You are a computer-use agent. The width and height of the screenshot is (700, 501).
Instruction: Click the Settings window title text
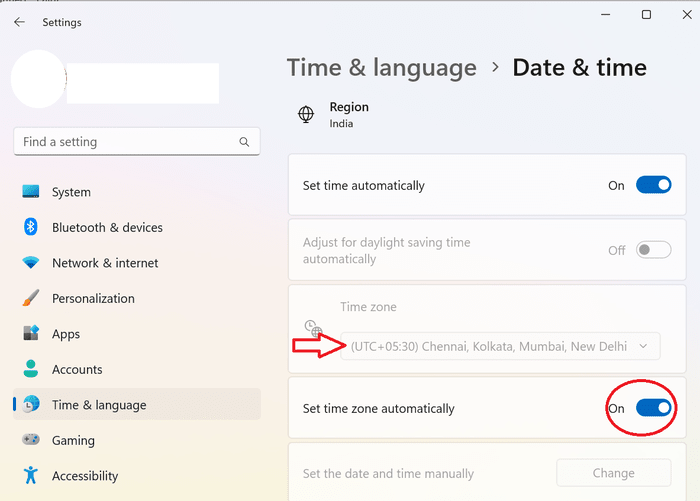coord(62,22)
